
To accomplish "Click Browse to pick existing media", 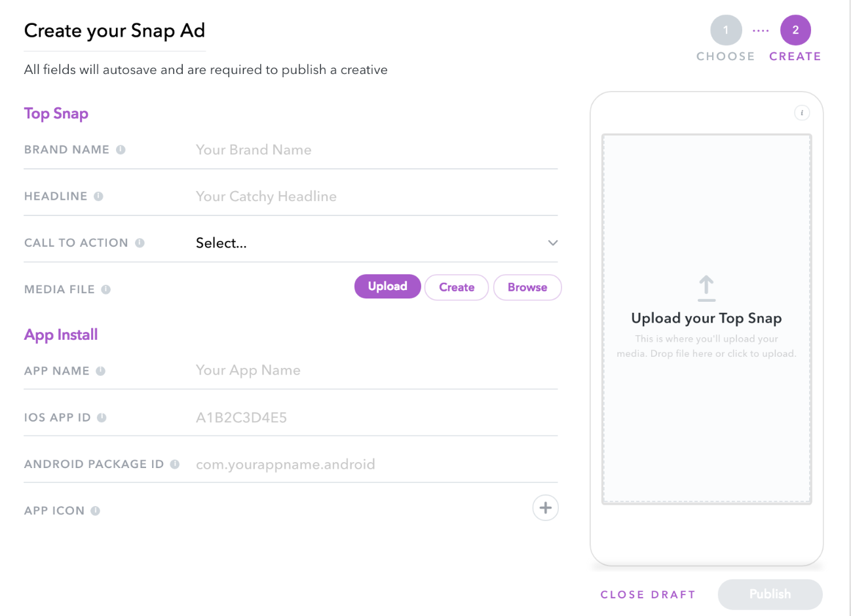I will 527,287.
